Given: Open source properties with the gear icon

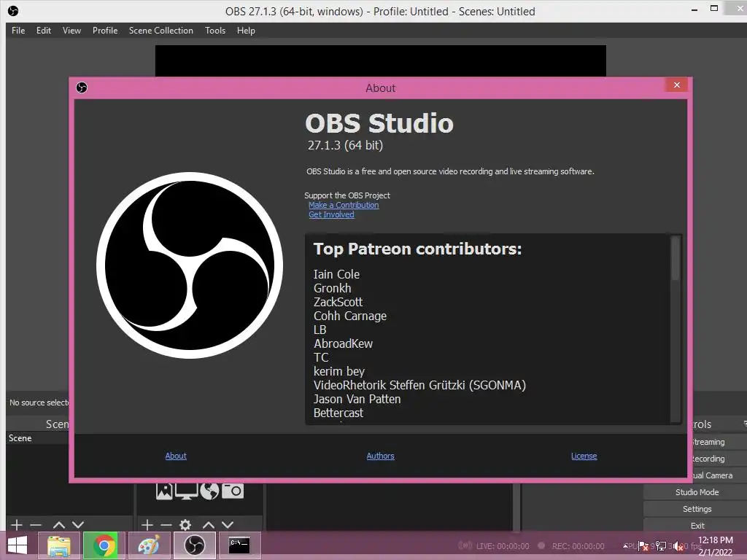Looking at the screenshot, I should pos(185,525).
